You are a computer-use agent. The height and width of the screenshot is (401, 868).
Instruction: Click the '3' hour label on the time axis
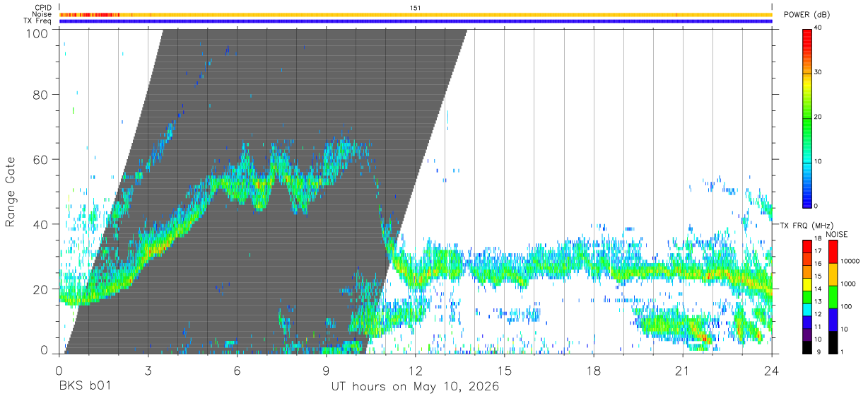(x=148, y=370)
